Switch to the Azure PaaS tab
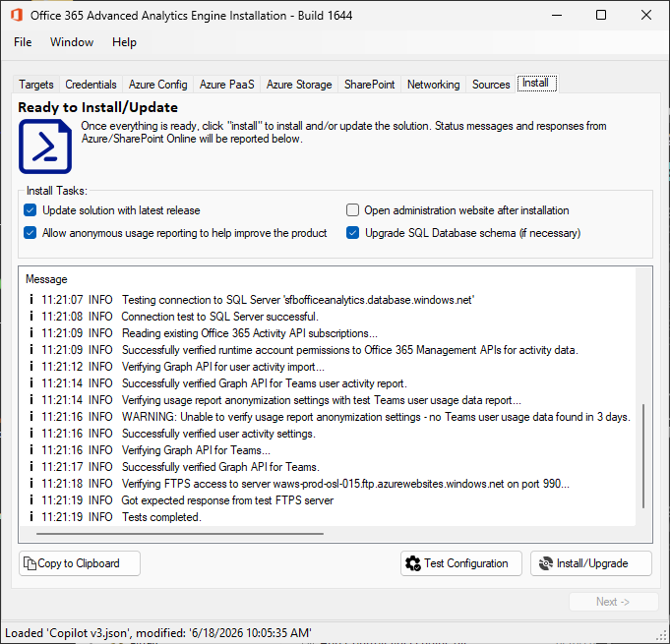 point(227,85)
